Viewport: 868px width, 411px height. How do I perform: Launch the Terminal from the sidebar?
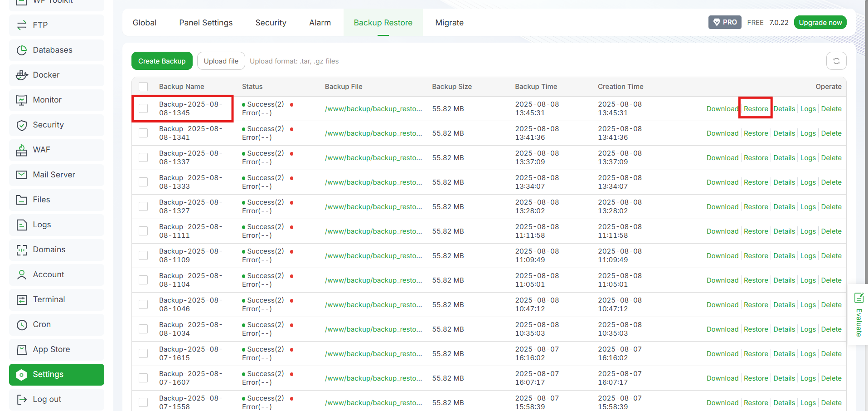[48, 299]
